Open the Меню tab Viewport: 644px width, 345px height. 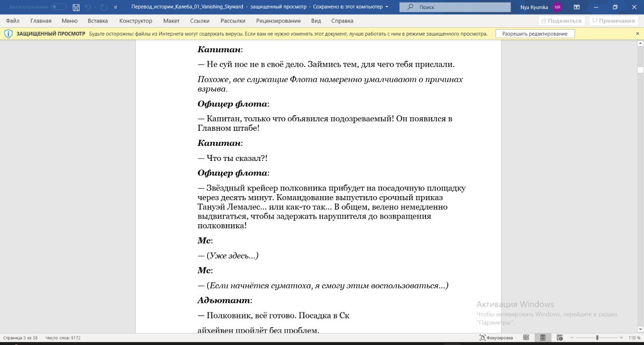click(69, 21)
